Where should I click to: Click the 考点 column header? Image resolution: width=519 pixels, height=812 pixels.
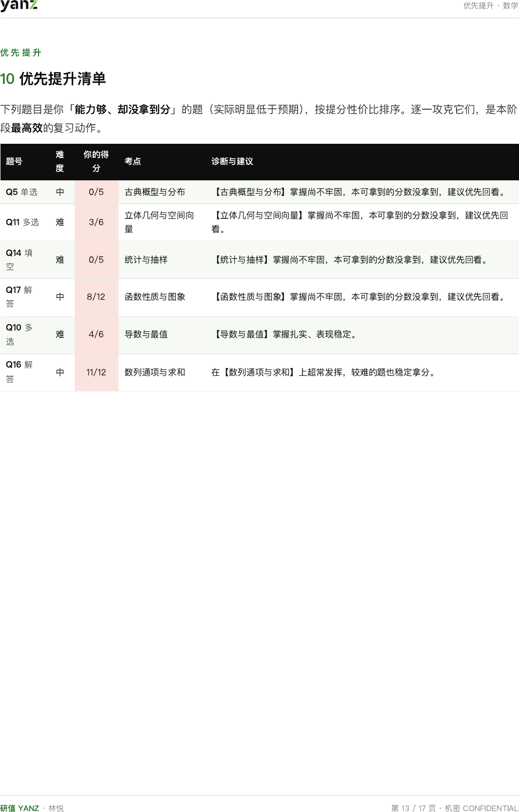(133, 161)
